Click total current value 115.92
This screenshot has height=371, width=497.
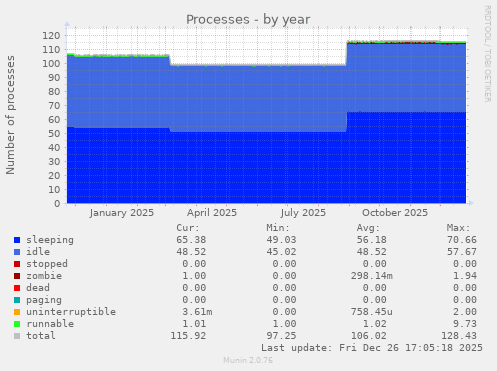point(188,336)
